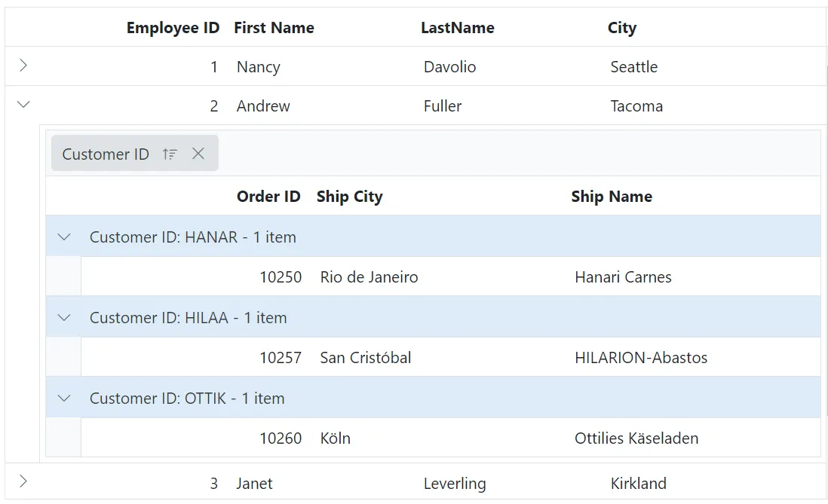The width and height of the screenshot is (828, 504).
Task: Sort by the First Name column header
Action: [x=274, y=28]
